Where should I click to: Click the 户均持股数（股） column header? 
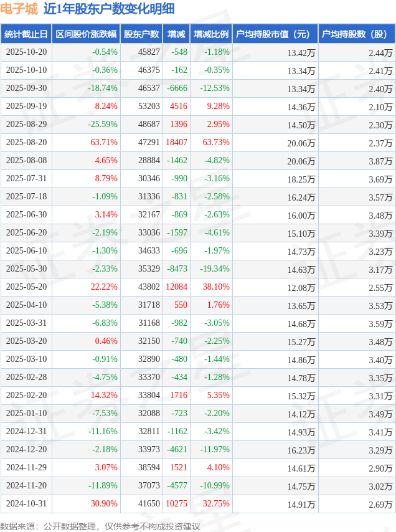click(x=356, y=34)
